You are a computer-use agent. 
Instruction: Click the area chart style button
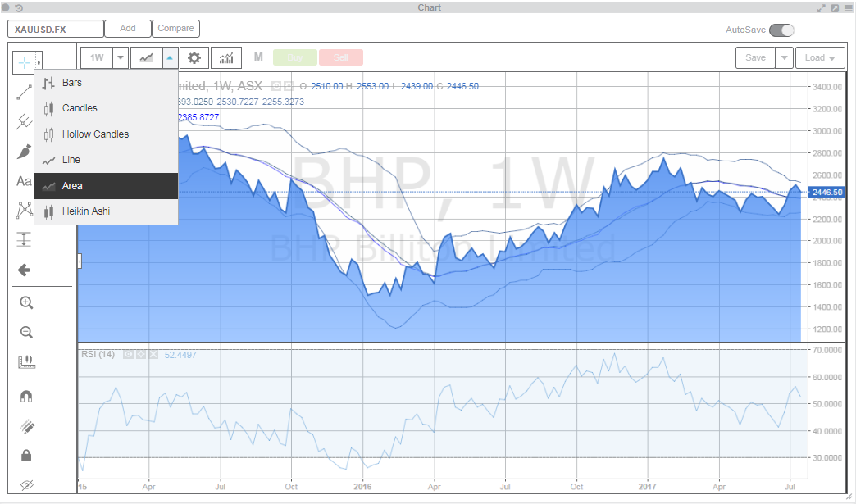pos(146,57)
